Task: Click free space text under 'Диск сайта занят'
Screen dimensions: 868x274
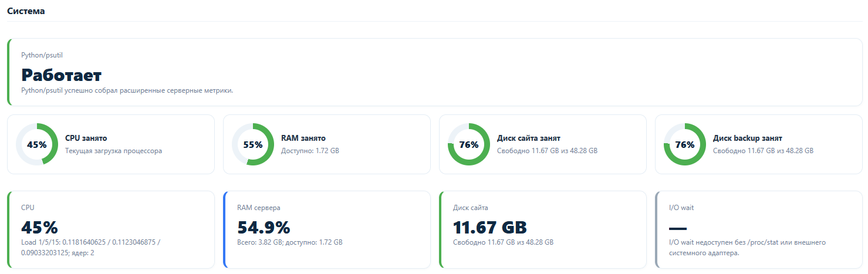Action: (x=547, y=151)
